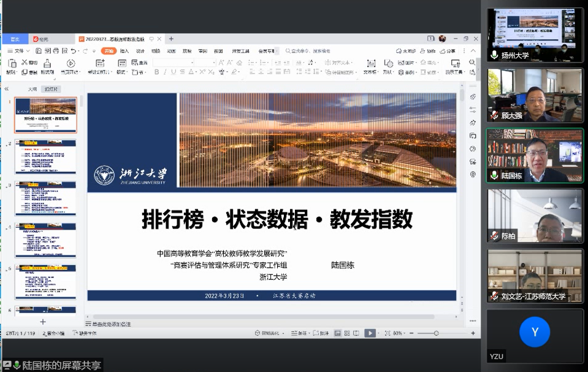Click the 协作 Collaborate button
The image size is (588, 372).
tap(429, 51)
